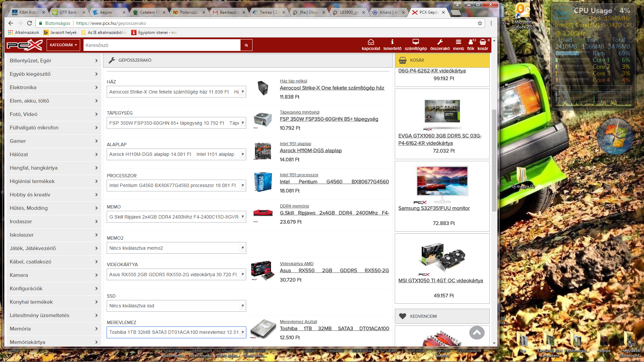Click the Pentium processor box thumbnail
This screenshot has height=362, width=644.
pyautogui.click(x=263, y=182)
